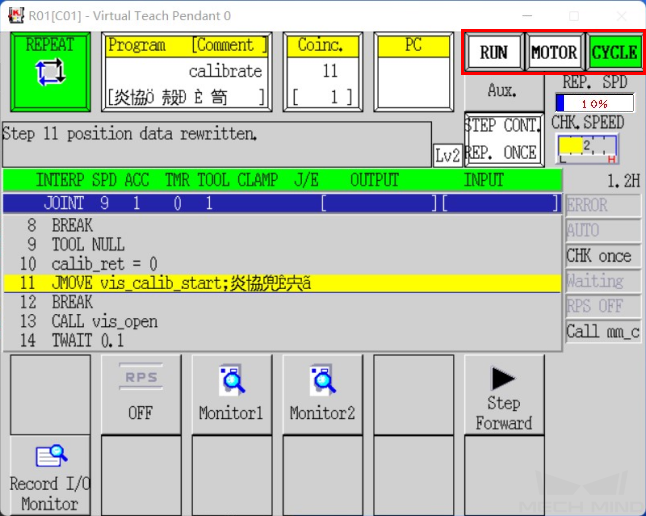Viewport: 646px width, 516px height.
Task: Open Monitor1 magnifier icon
Action: [232, 380]
